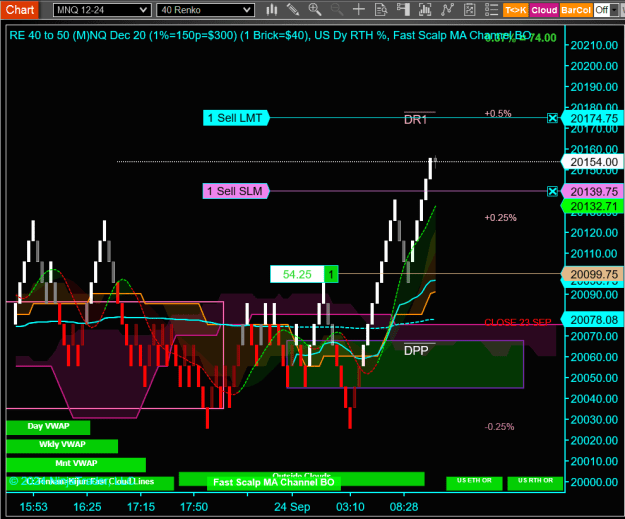Image resolution: width=625 pixels, height=519 pixels.
Task: Open the data box icon
Action: pyautogui.click(x=381, y=10)
